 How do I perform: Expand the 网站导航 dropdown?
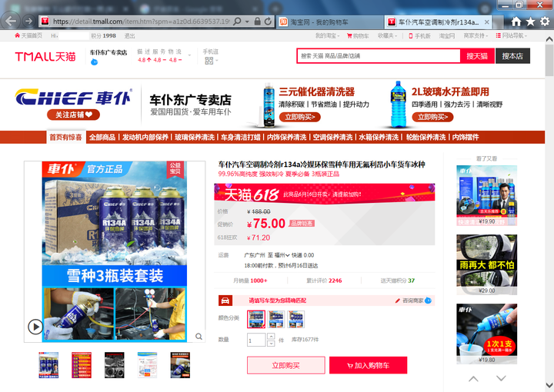[511, 35]
